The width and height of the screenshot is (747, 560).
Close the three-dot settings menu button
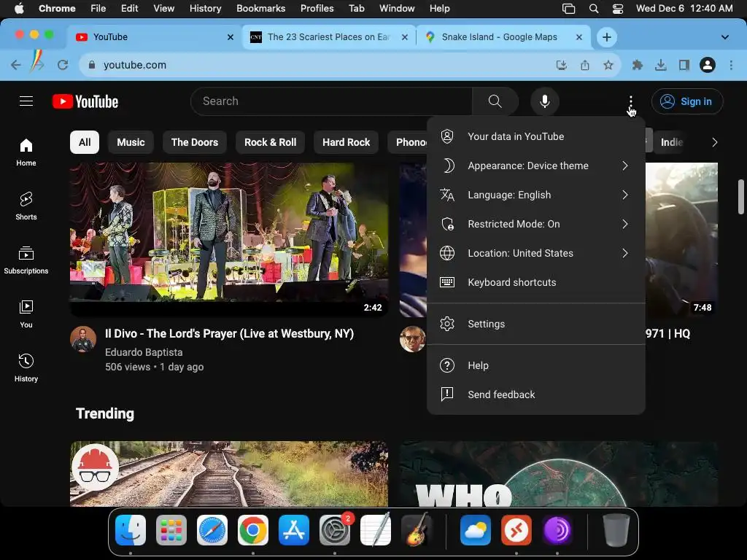click(631, 101)
